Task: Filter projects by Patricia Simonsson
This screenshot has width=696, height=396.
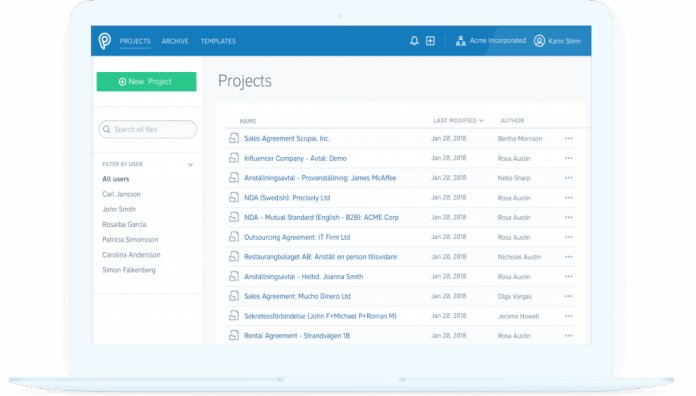Action: pos(130,239)
